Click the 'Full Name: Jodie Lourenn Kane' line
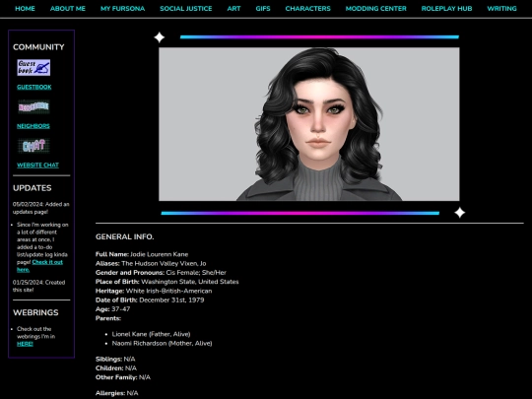Image resolution: width=532 pixels, height=399 pixels. tap(142, 254)
